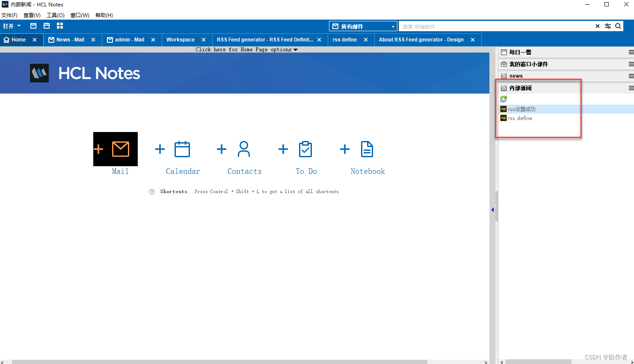
Task: Click the Contacts link label
Action: [244, 171]
